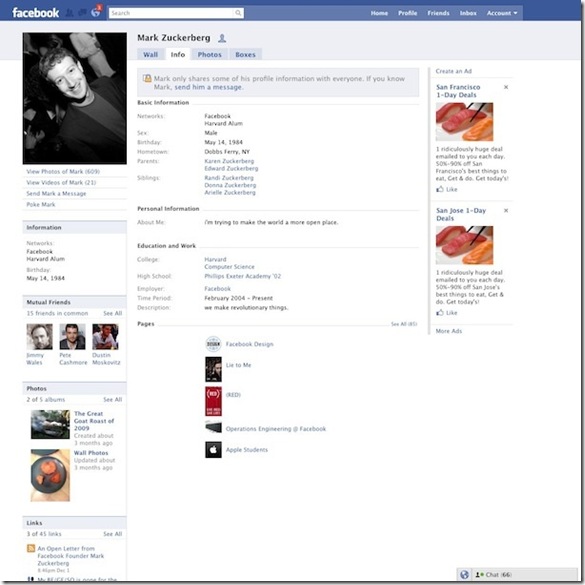Switch to the Wall tab

click(x=151, y=54)
